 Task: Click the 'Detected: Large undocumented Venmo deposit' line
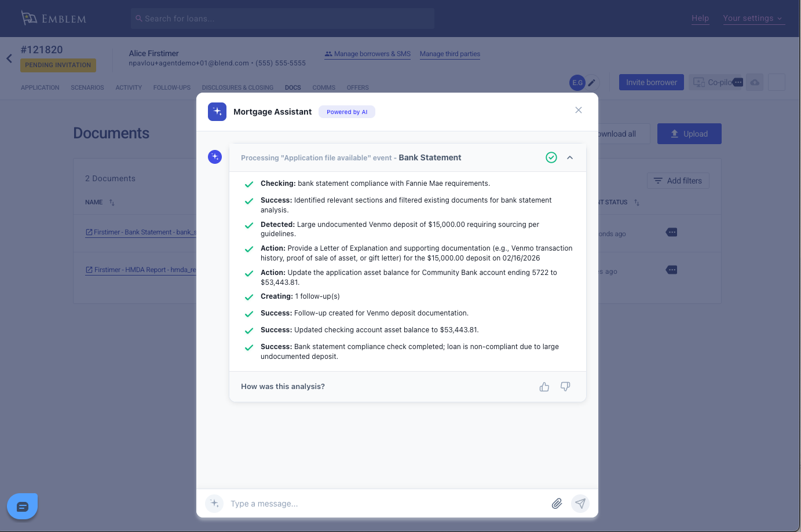tap(400, 229)
